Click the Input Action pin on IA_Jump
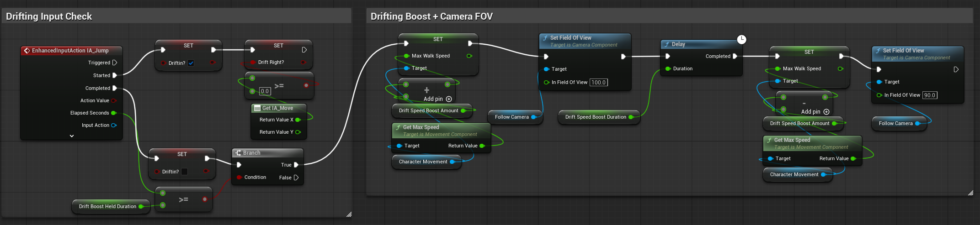 pyautogui.click(x=114, y=125)
